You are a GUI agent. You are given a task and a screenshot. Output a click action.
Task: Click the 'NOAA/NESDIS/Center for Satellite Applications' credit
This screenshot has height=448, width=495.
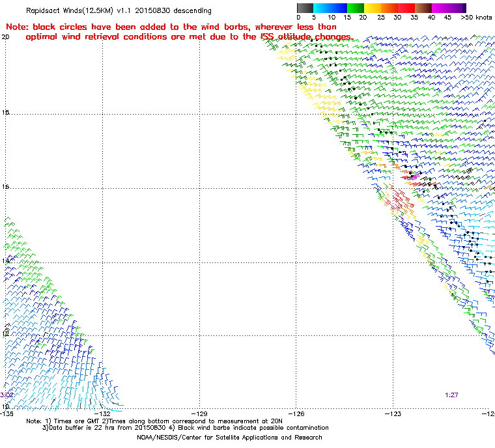229,438
